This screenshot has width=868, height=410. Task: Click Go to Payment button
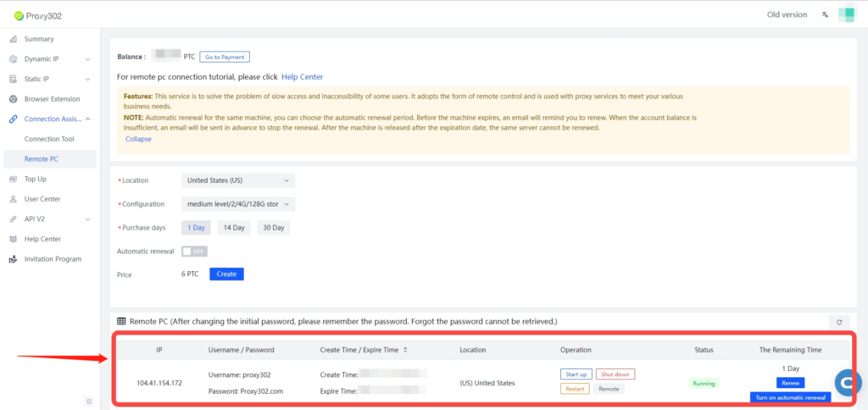pos(225,57)
